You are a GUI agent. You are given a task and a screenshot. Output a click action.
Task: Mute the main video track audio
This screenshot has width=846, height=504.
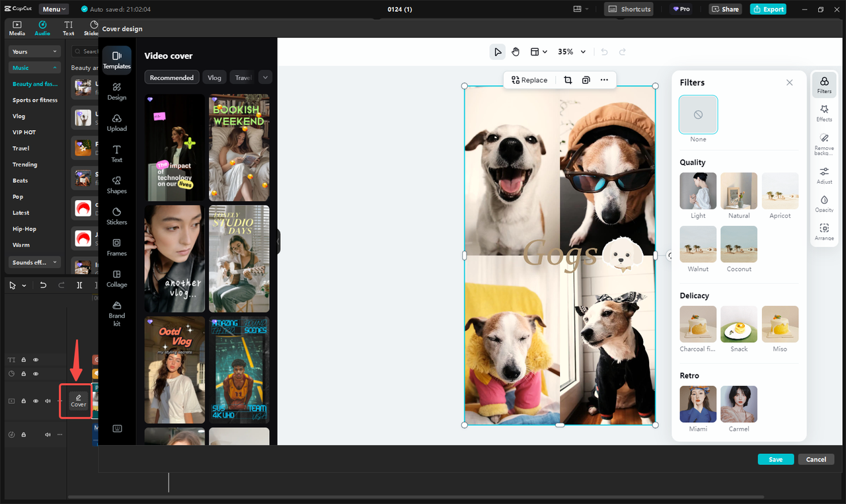pyautogui.click(x=48, y=401)
